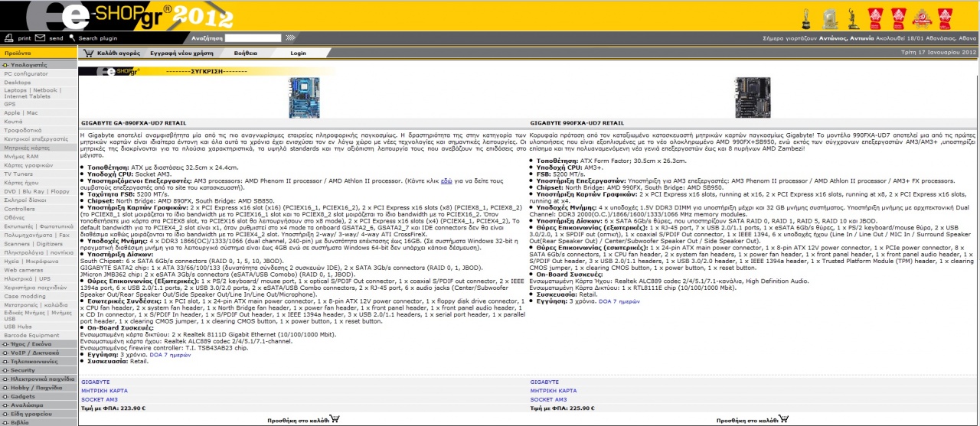The image size is (980, 426).
Task: Click left GIGABYTE brand link
Action: click(96, 381)
